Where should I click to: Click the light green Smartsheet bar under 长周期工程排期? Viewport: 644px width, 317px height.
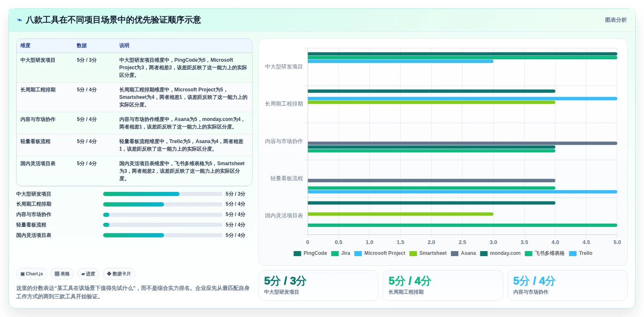pos(432,102)
